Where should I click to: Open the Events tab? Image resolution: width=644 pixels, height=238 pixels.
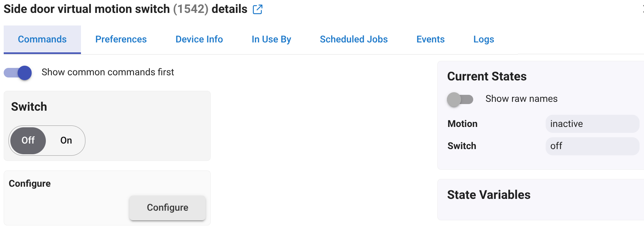tap(431, 39)
